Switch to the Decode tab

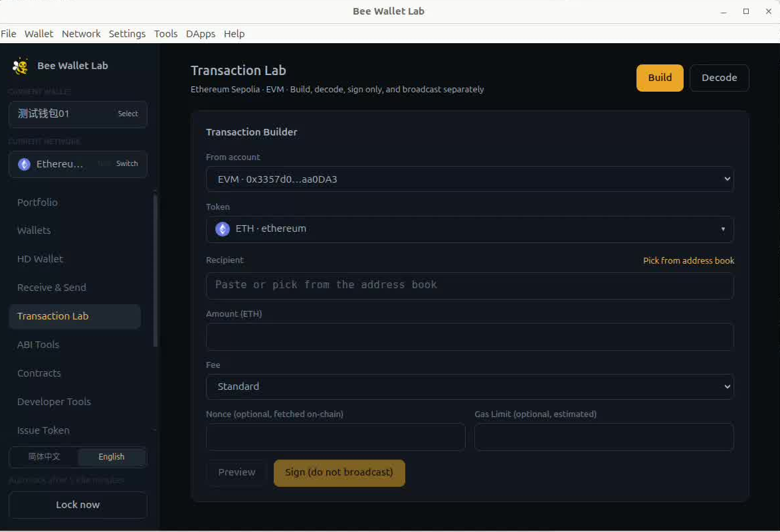pyautogui.click(x=720, y=78)
